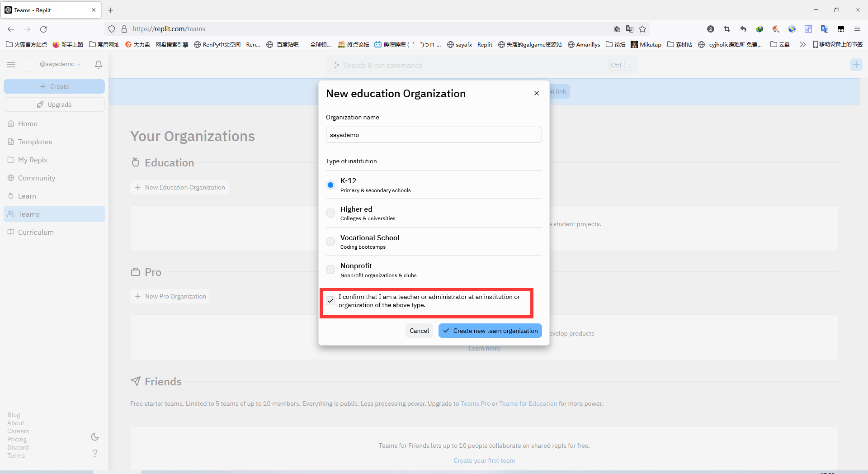The image size is (868, 474).
Task: Open the Amarillys bookmark
Action: click(584, 44)
